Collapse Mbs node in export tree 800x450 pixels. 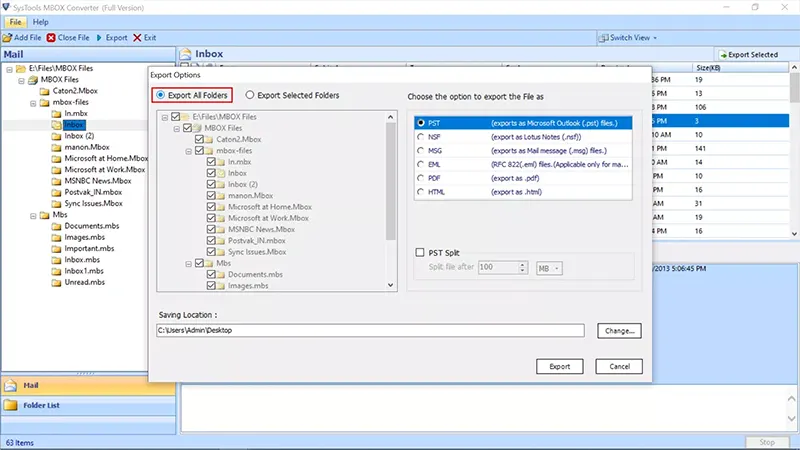[188, 264]
